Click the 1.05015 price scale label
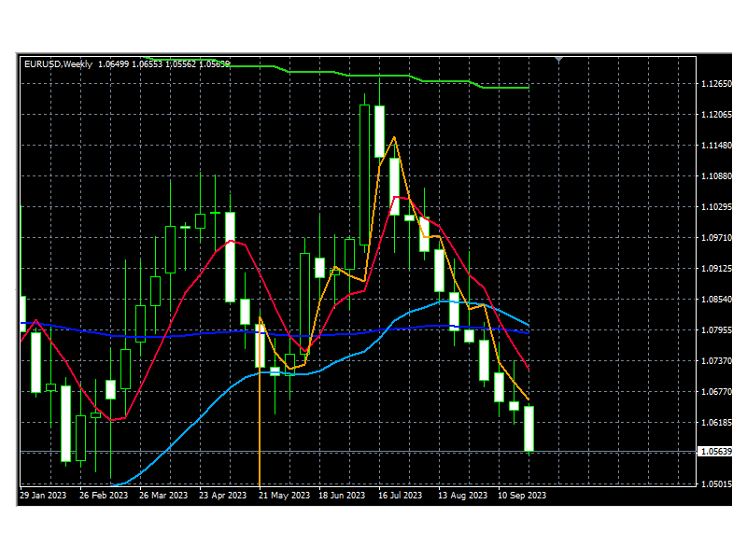This screenshot has height=560, width=747. point(716,484)
